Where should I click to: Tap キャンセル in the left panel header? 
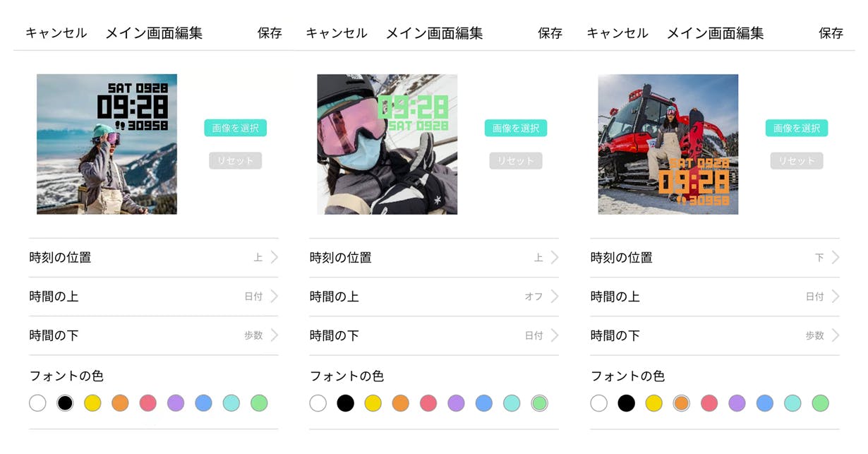56,33
